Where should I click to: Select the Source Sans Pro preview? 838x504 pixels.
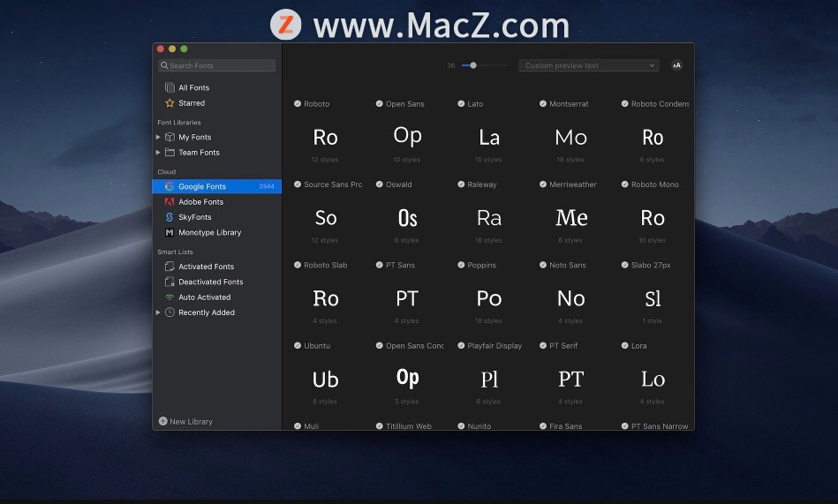click(x=326, y=218)
